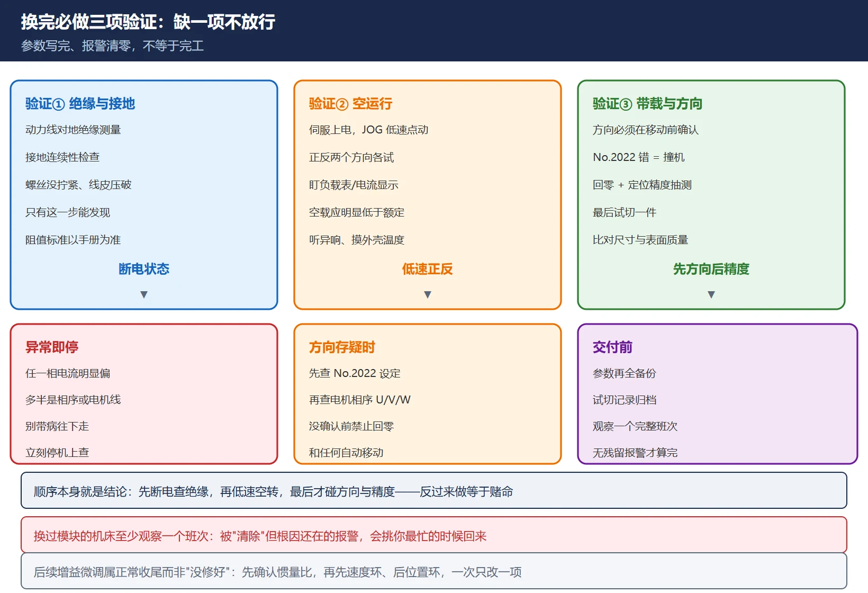868x593 pixels.
Task: Click the line 伺服上电，JOG 低速点动
Action: (x=369, y=130)
